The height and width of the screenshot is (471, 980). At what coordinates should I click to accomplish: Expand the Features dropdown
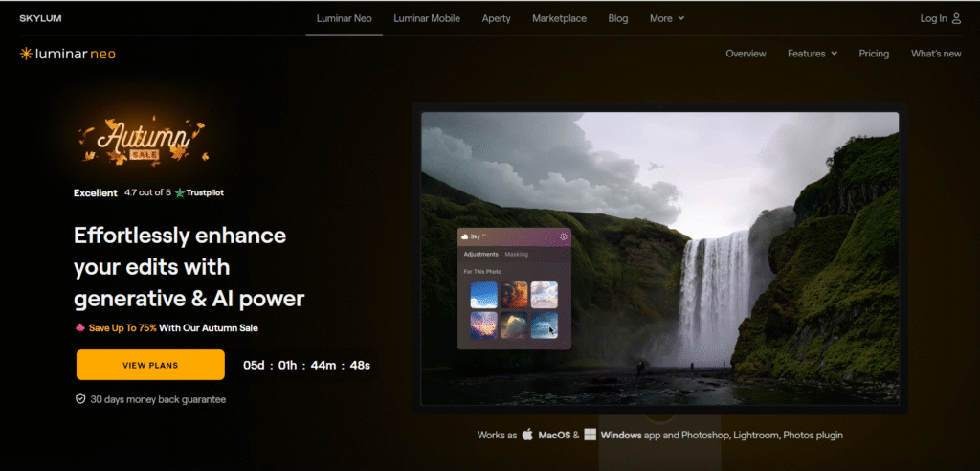(x=812, y=54)
